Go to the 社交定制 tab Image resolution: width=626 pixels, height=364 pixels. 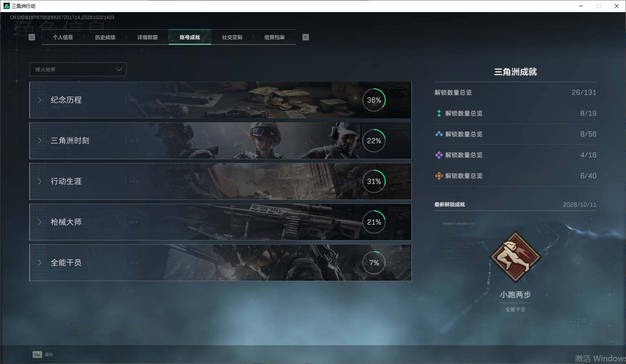pos(232,37)
